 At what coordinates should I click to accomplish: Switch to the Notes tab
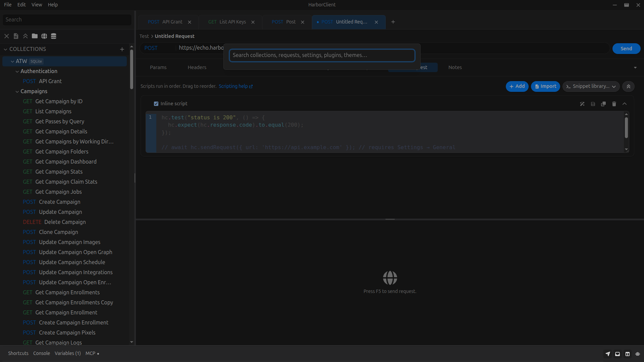click(455, 67)
